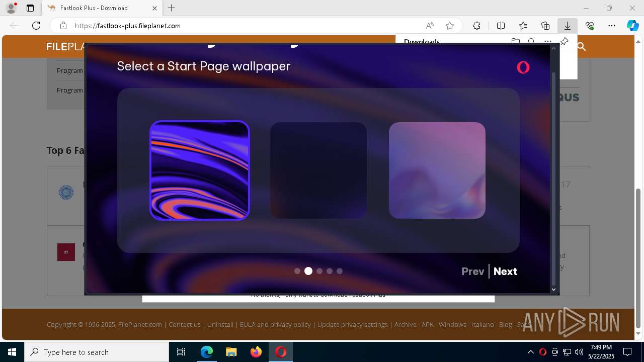Jump to fourth step pagination dot
The width and height of the screenshot is (644, 362).
point(330,271)
